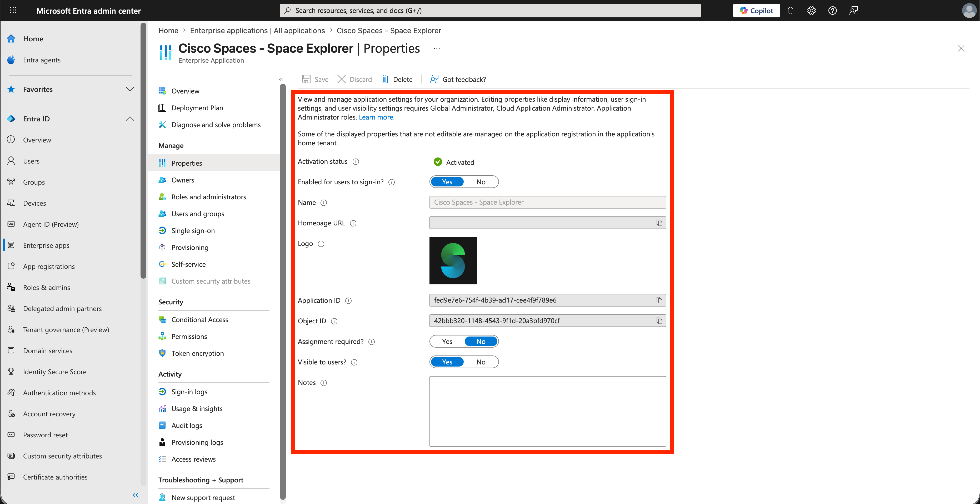Click into the Notes text area
The width and height of the screenshot is (980, 504).
click(x=547, y=411)
